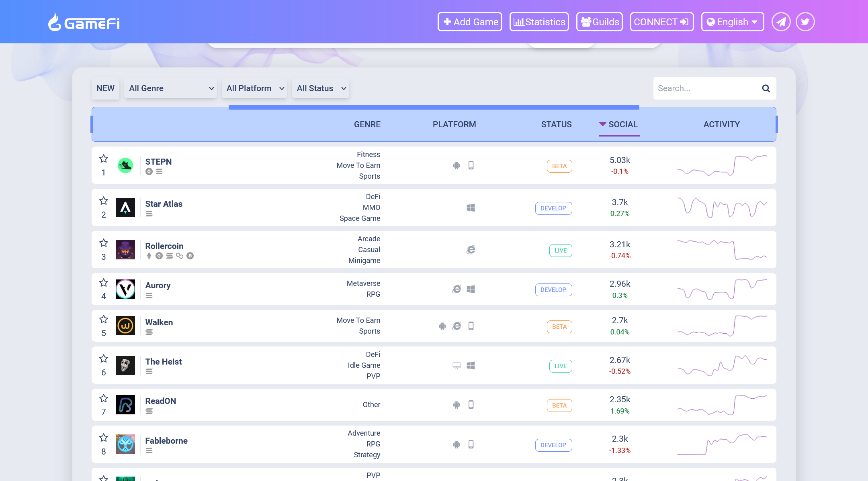Open the Telegram channel icon
The image size is (868, 481).
tap(781, 22)
